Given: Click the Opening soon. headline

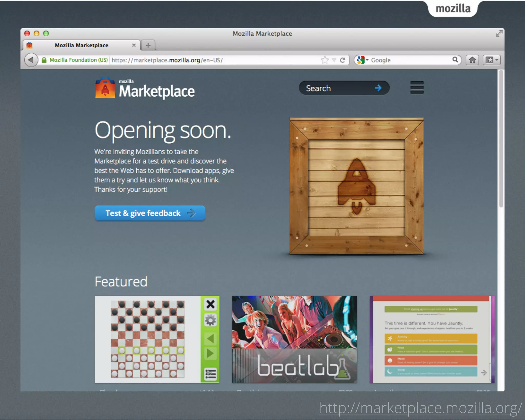Looking at the screenshot, I should pyautogui.click(x=163, y=131).
